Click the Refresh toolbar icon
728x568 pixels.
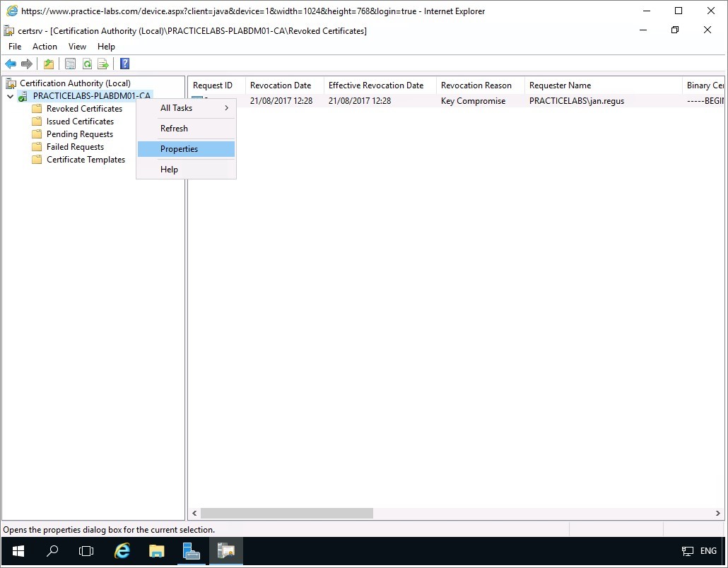[x=87, y=64]
